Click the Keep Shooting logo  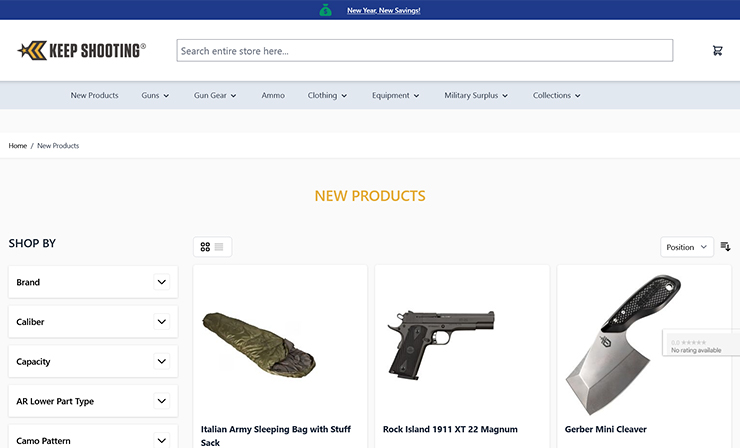(x=82, y=50)
